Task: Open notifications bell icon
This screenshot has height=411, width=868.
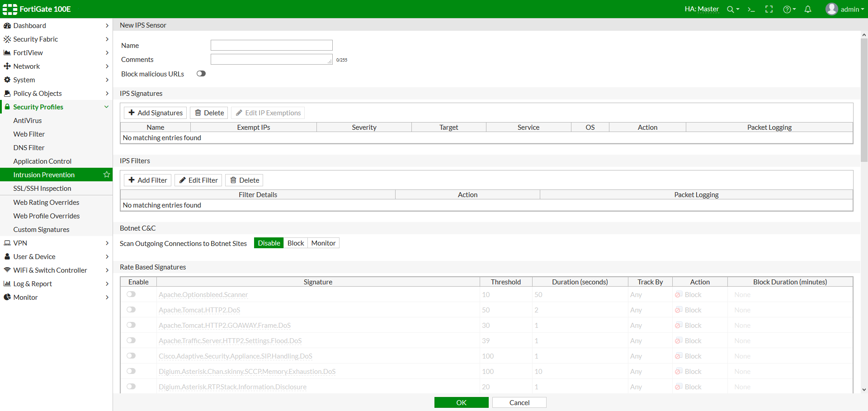Action: coord(808,9)
